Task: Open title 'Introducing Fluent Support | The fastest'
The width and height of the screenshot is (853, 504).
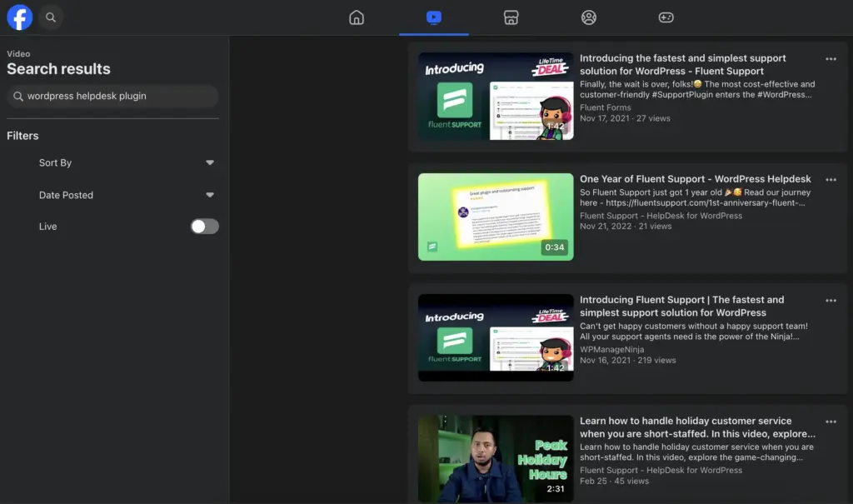Action: coord(681,307)
